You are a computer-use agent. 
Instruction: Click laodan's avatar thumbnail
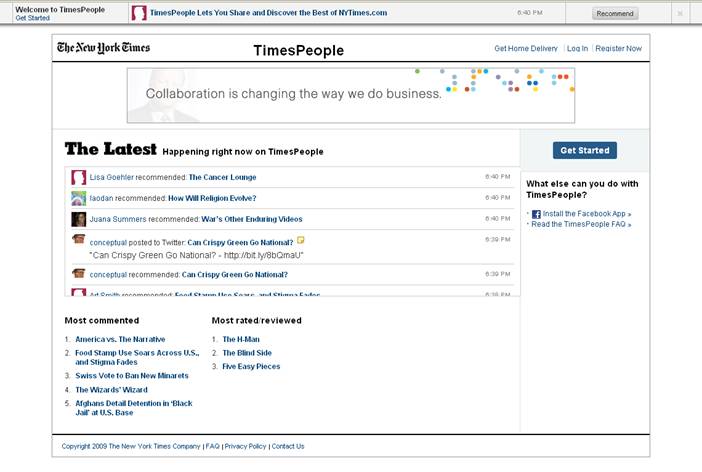point(79,198)
